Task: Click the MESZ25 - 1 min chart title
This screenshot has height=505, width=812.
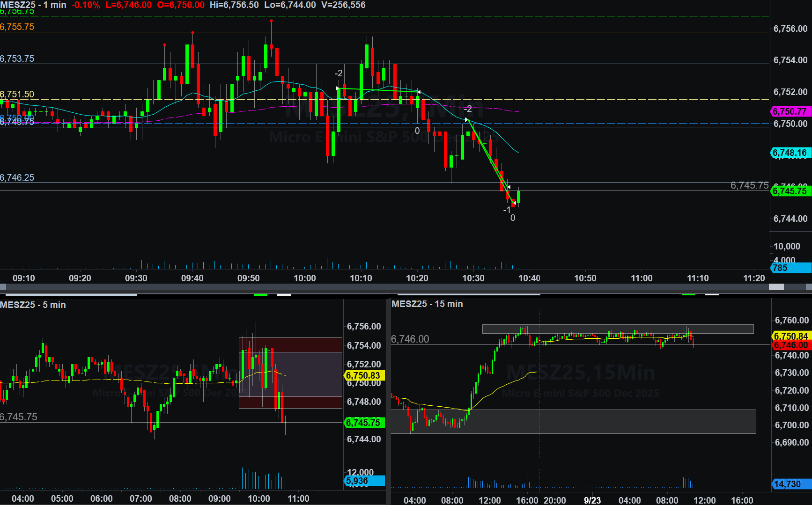Action: [33, 5]
